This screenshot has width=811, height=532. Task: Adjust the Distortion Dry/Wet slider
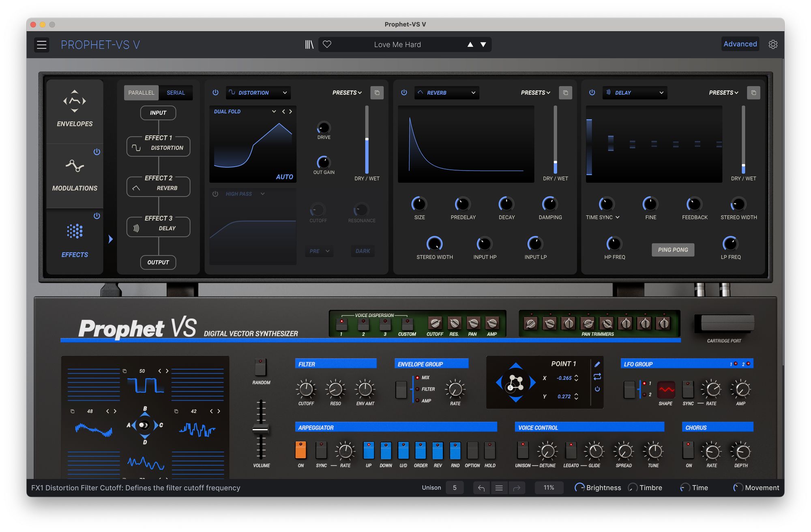(367, 140)
